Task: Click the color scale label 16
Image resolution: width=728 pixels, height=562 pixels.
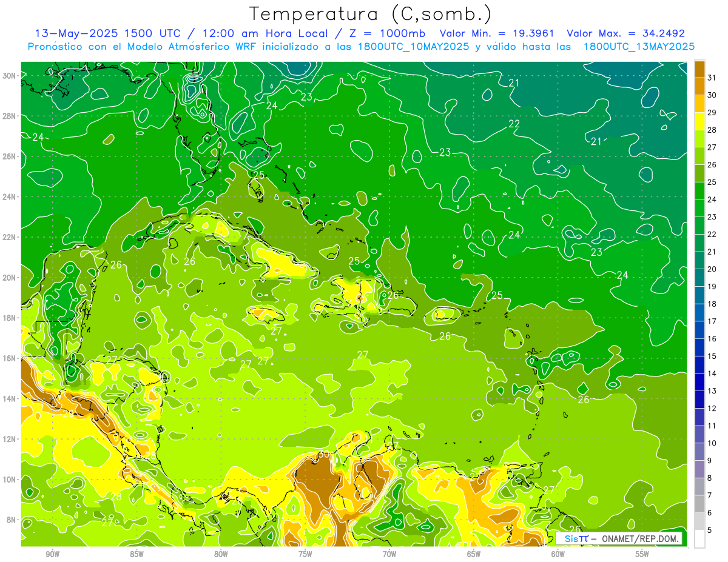Action: [x=712, y=339]
